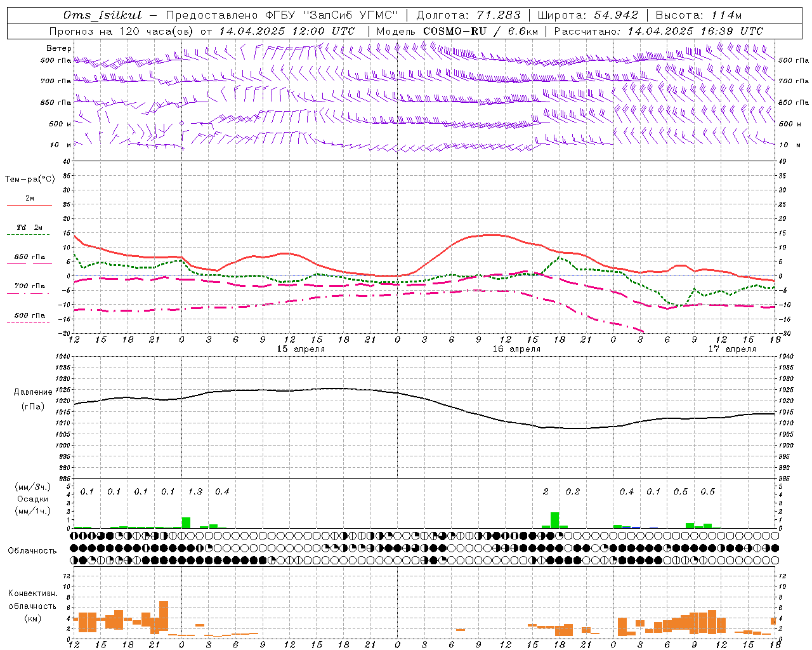Click the Модель COSMO-RU / 6.6км label

[457, 31]
